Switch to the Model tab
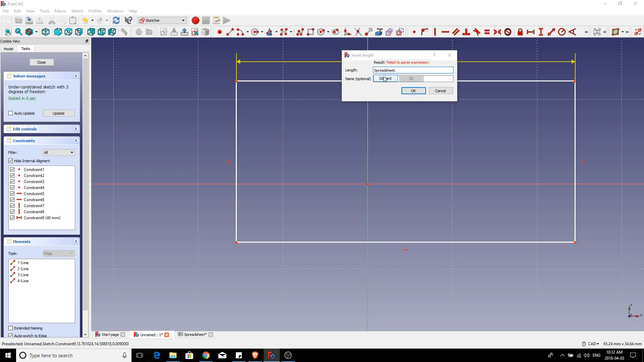644x362 pixels. [x=8, y=49]
